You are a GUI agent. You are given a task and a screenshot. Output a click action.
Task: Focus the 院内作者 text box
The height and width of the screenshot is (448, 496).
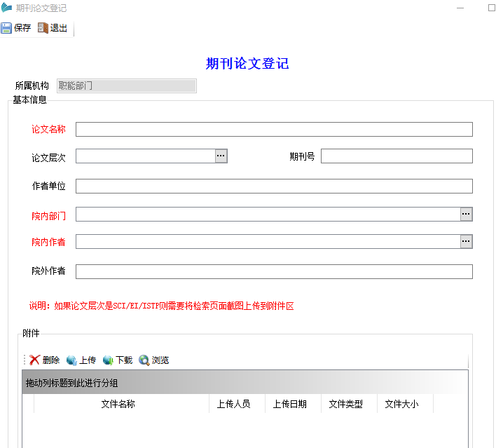(268, 242)
